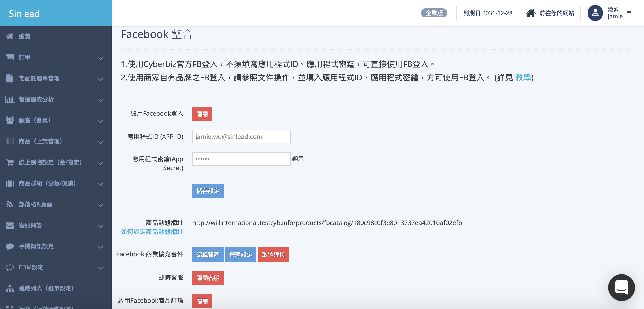
Task: Click the user avatar icon in header
Action: pos(595,13)
